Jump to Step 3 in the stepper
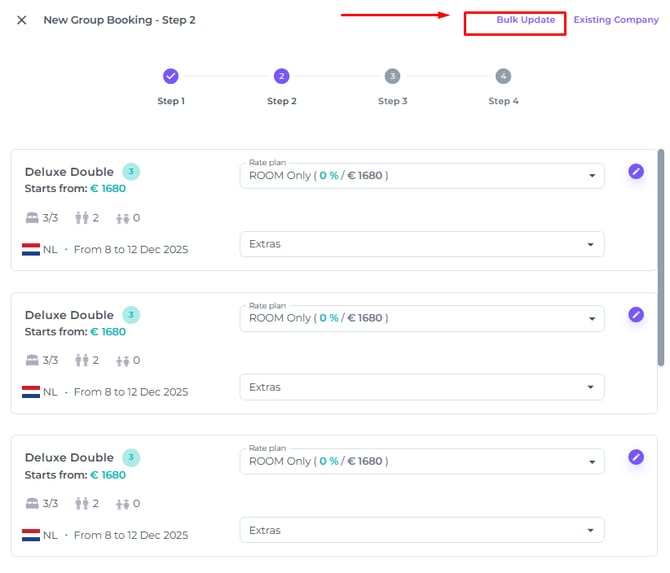 click(392, 76)
